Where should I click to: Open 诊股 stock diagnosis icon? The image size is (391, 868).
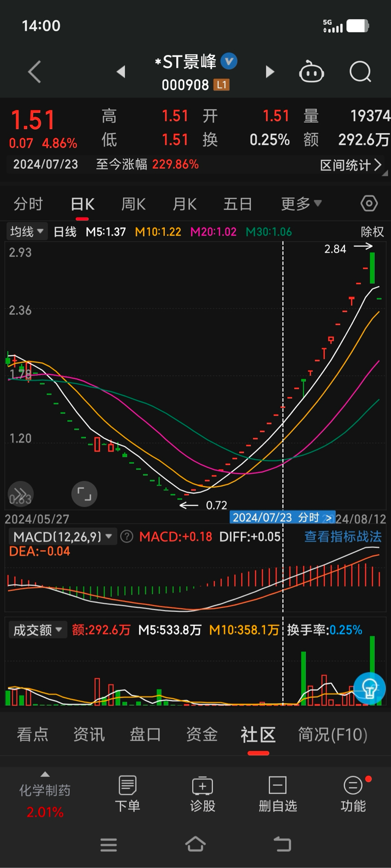click(203, 794)
